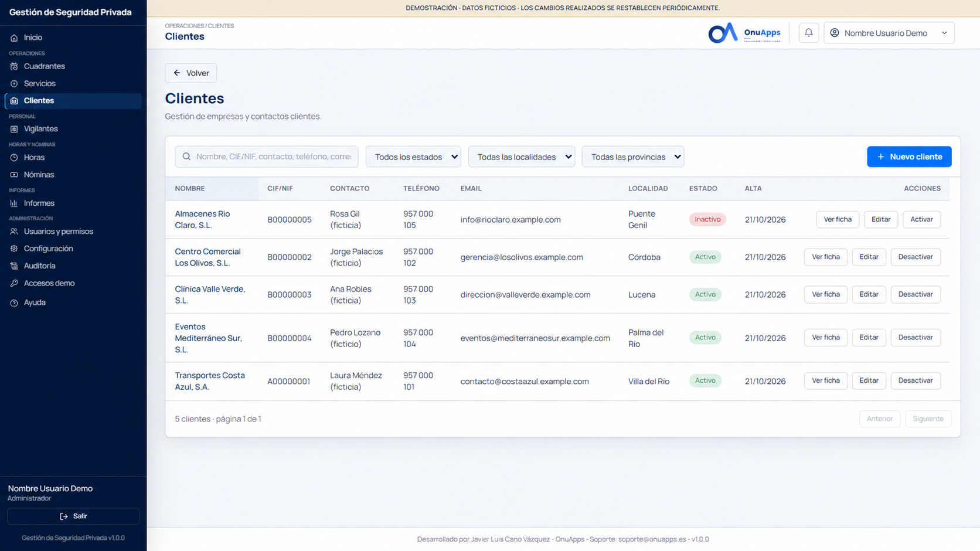Click the OPERACIONES / CLIENTES breadcrumb
This screenshot has width=980, height=551.
pos(199,26)
